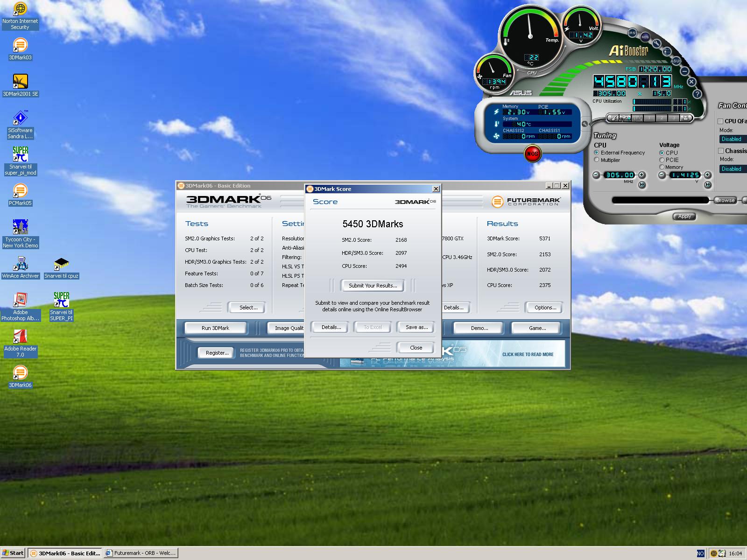Click the NO language indicator in the tray
747x560 pixels.
(x=700, y=553)
